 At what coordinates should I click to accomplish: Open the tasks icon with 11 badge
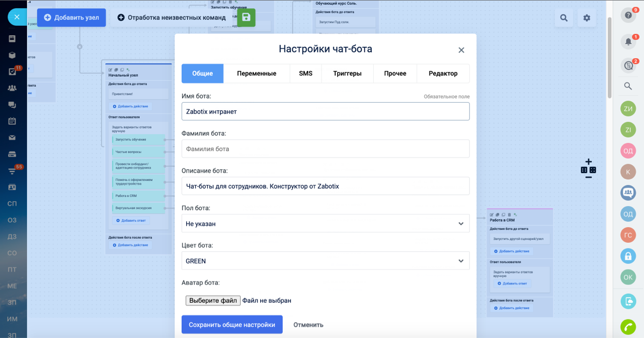[x=12, y=72]
